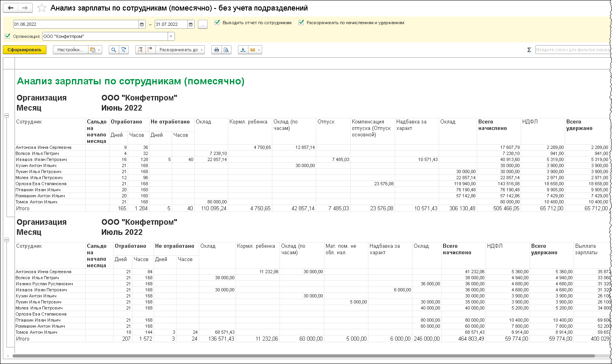
Task: Collapse the Июль 2022 group
Action: [x=6, y=240]
